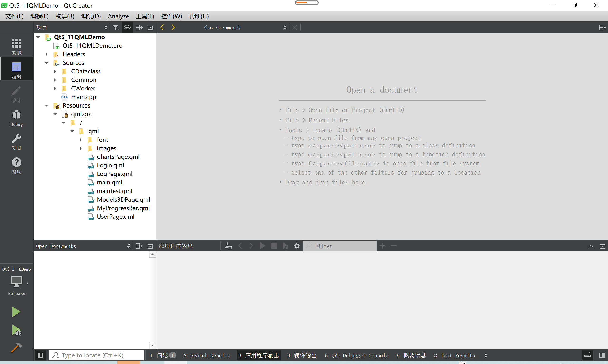Open main.qml in project tree
Screen dimensions: 608x364
[109, 183]
